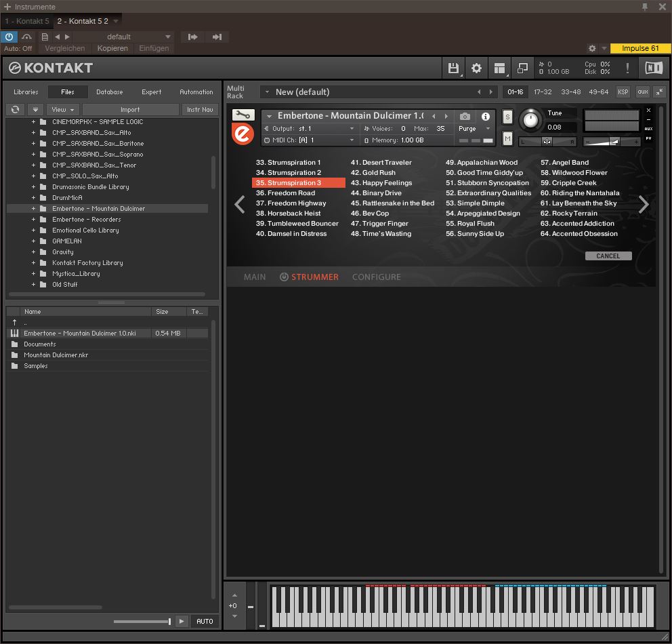Click the Instr Nav button

[x=200, y=109]
